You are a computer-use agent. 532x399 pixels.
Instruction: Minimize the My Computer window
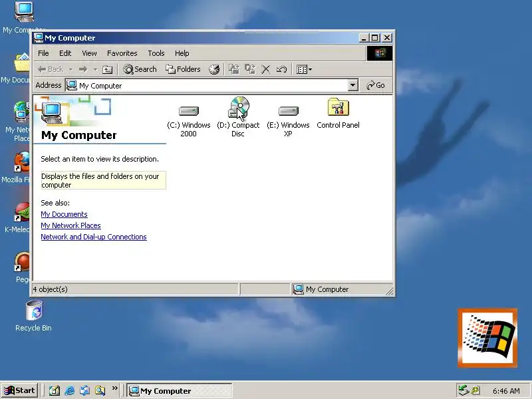click(364, 38)
